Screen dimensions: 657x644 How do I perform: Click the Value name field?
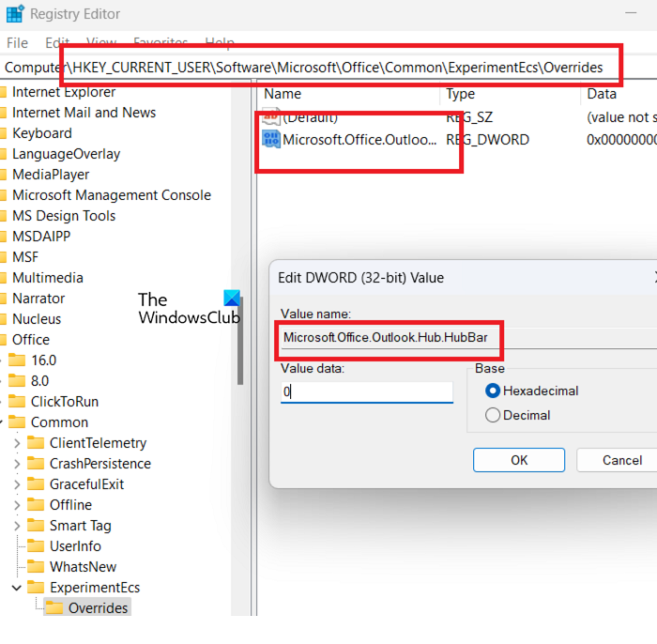click(x=468, y=337)
